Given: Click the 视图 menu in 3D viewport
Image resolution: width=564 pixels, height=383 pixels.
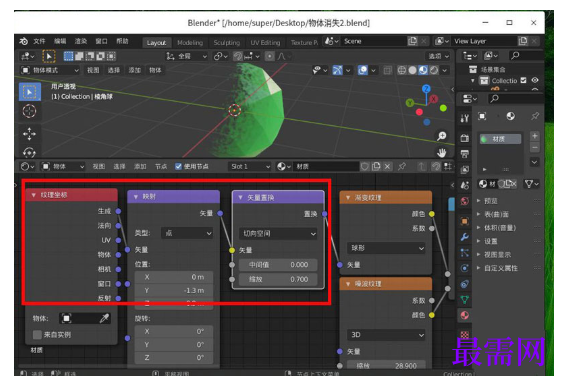Looking at the screenshot, I should coord(93,70).
